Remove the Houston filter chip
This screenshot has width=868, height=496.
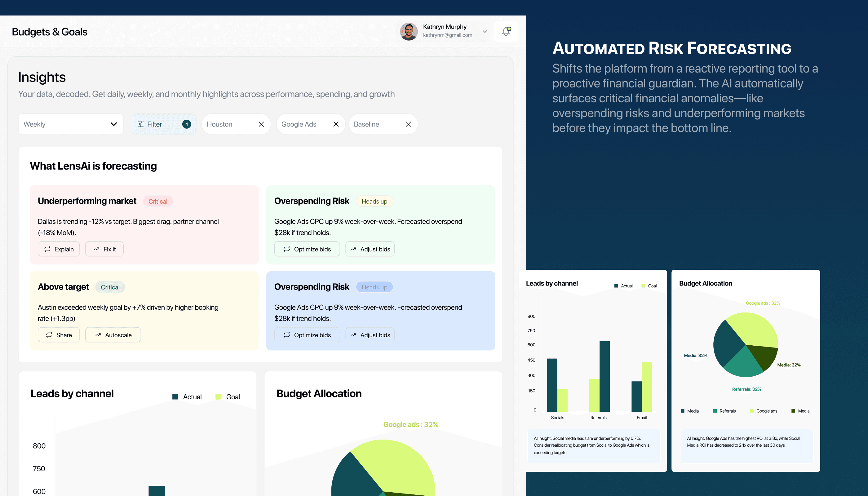(x=261, y=124)
